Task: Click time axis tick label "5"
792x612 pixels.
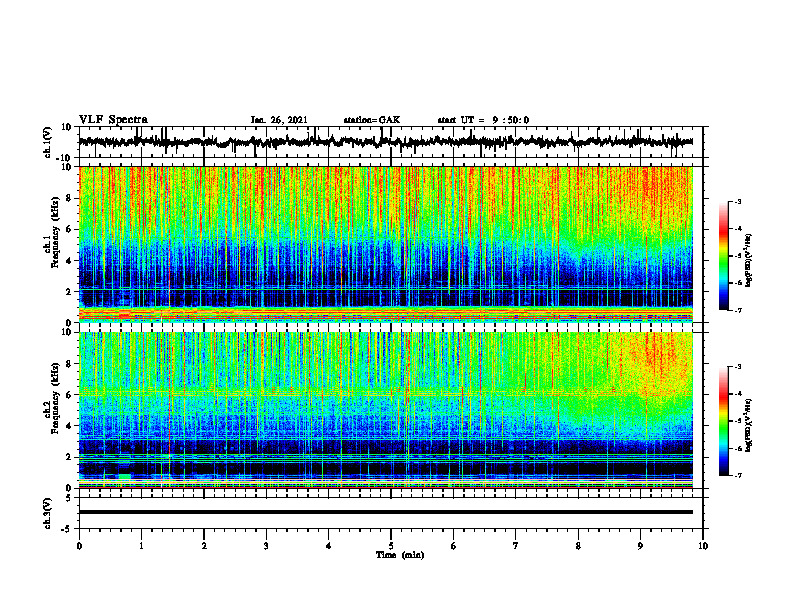Action: pos(391,546)
